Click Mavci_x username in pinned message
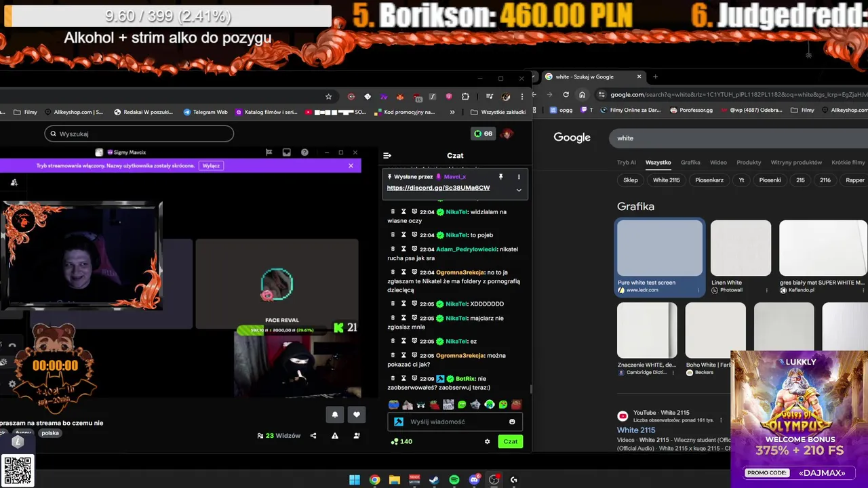 click(x=454, y=177)
